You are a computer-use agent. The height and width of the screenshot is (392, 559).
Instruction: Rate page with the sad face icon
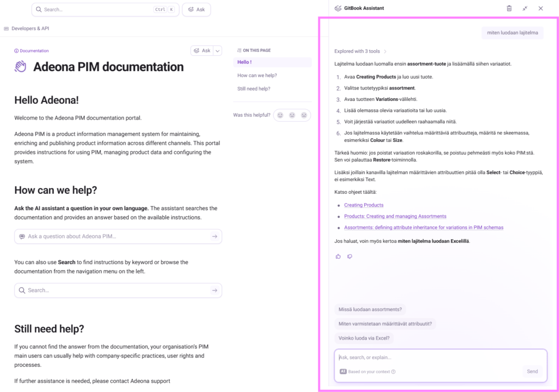pos(304,115)
